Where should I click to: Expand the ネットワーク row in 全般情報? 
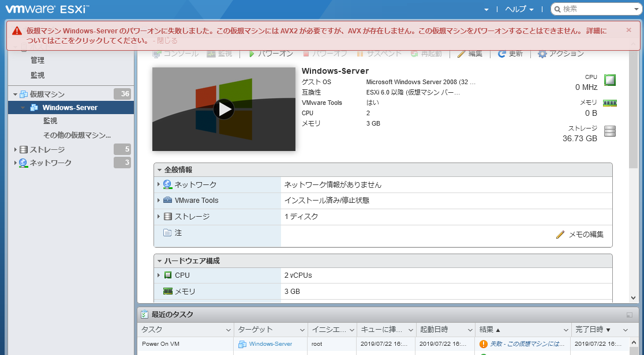point(159,184)
